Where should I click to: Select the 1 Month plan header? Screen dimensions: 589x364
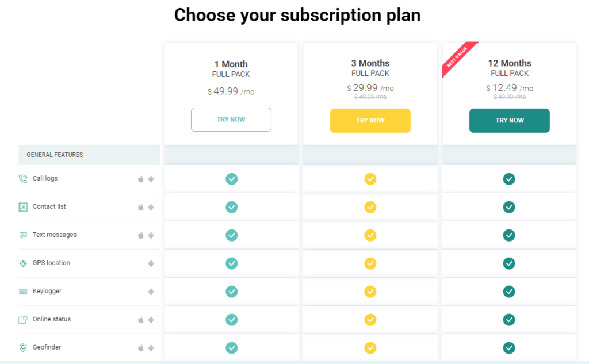pos(231,63)
